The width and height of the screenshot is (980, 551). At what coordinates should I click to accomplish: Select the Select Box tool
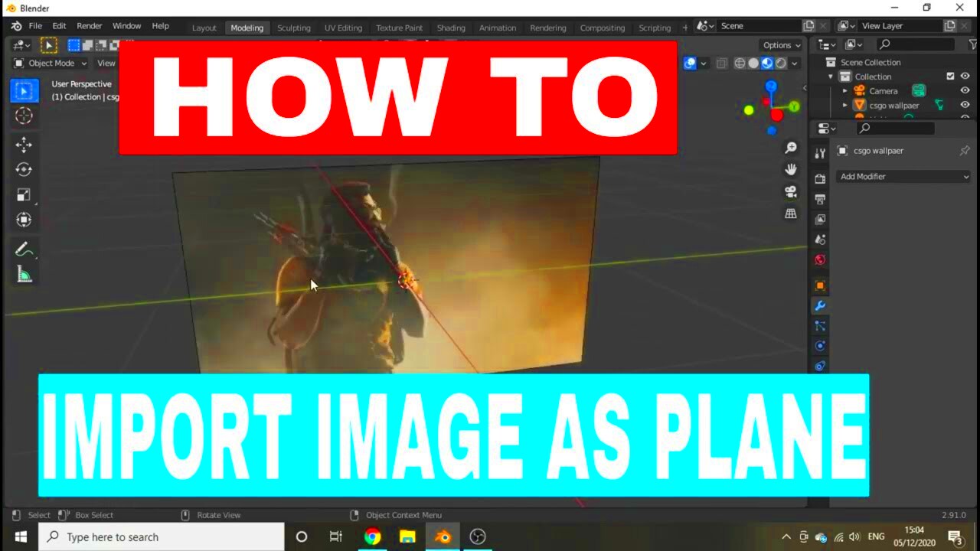point(24,91)
